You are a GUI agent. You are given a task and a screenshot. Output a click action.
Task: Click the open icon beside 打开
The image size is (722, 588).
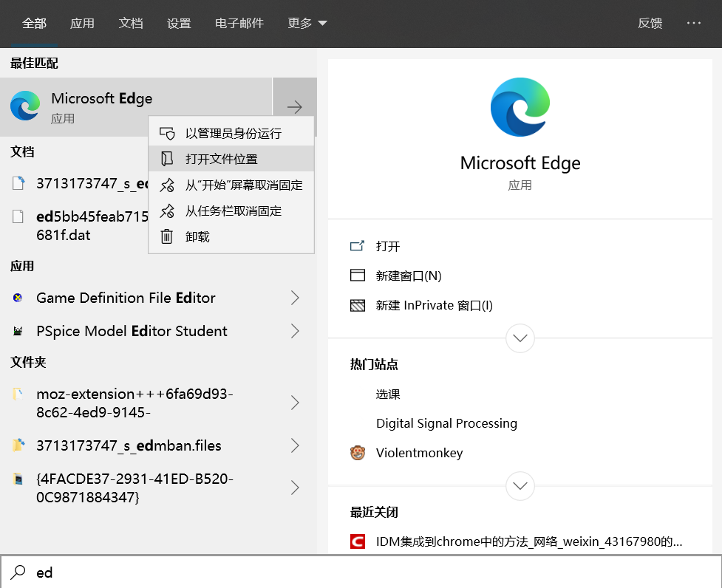(x=358, y=246)
